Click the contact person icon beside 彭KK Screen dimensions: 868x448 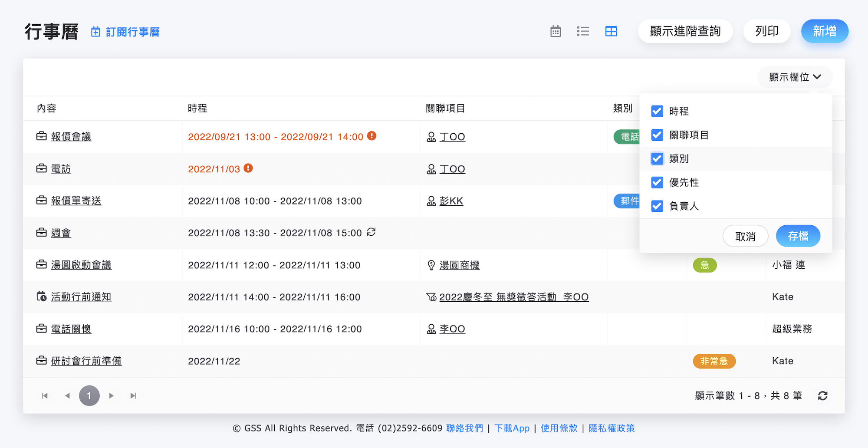(431, 201)
